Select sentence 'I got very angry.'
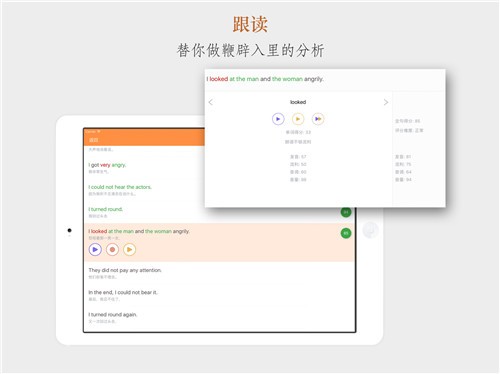The height and width of the screenshot is (374, 500). 107,165
